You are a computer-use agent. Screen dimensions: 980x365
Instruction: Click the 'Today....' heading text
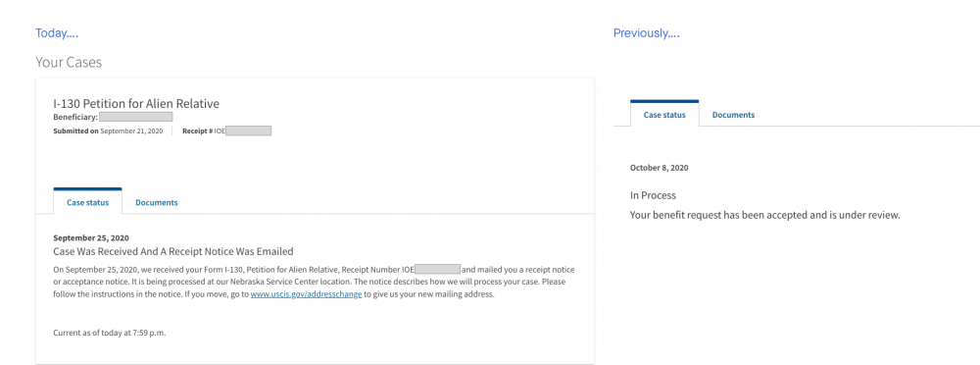57,33
